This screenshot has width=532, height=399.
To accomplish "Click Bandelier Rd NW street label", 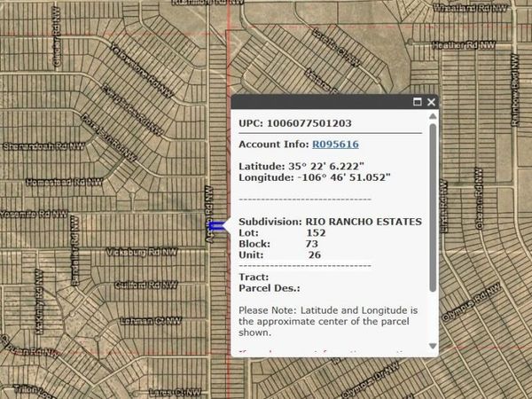I will (x=74, y=251).
